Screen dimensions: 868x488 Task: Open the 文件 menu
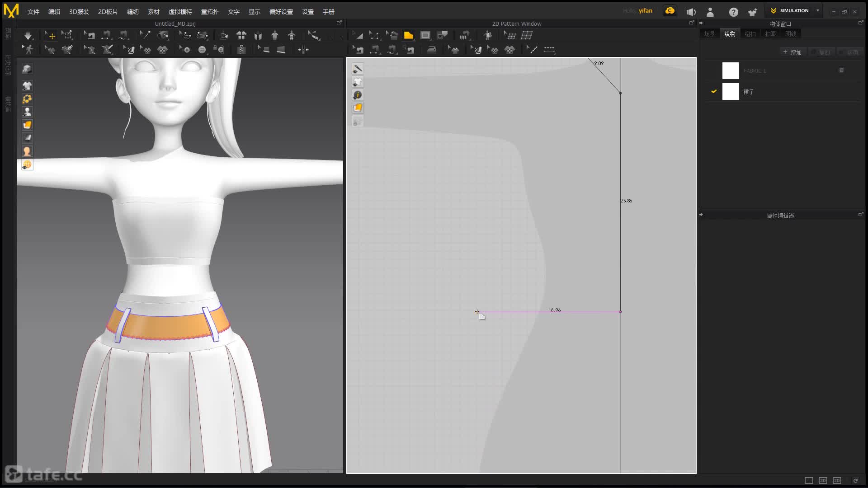(33, 12)
